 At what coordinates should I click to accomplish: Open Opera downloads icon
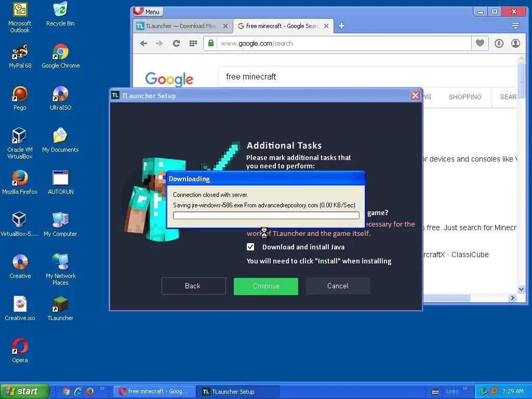pos(499,43)
